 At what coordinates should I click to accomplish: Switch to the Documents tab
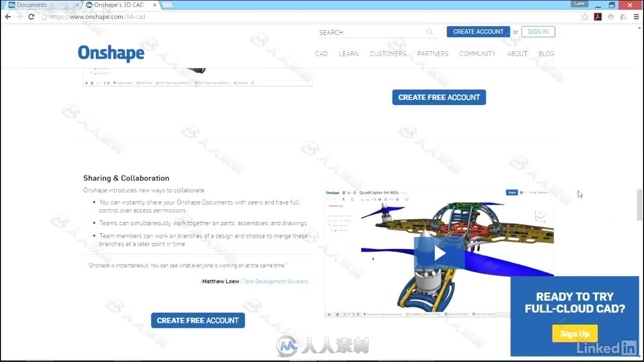click(x=41, y=5)
